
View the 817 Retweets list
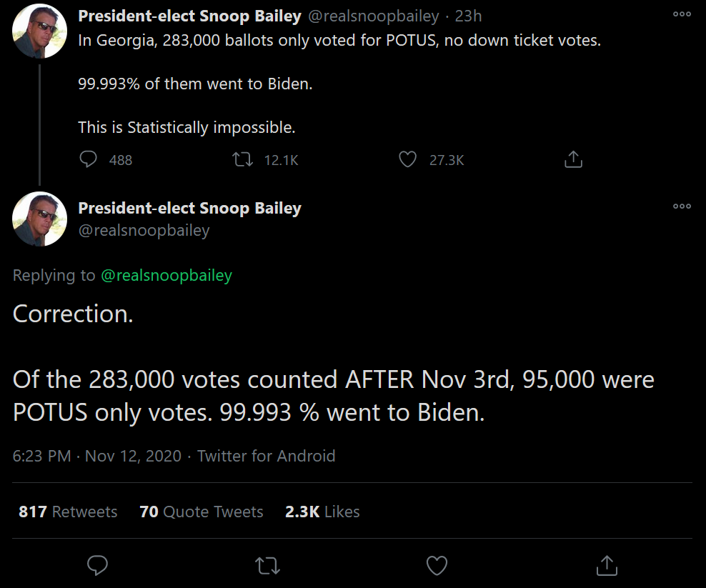click(68, 512)
